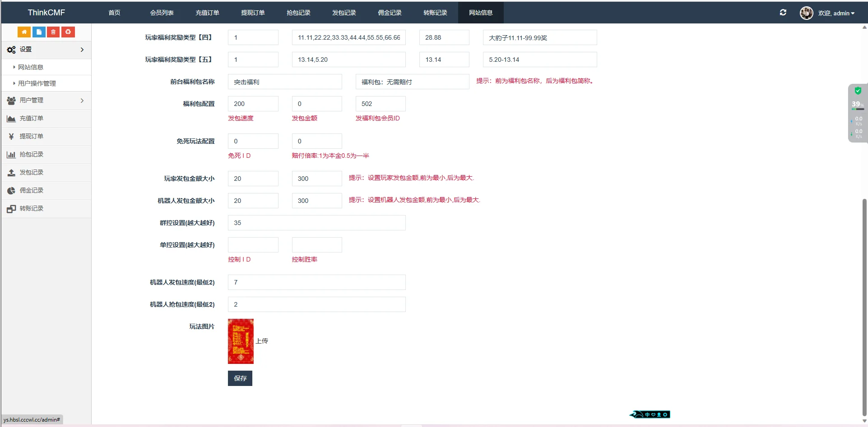Viewport: 868px width, 427px height.
Task: Open 提现订单 in the sidebar
Action: pyautogui.click(x=31, y=137)
